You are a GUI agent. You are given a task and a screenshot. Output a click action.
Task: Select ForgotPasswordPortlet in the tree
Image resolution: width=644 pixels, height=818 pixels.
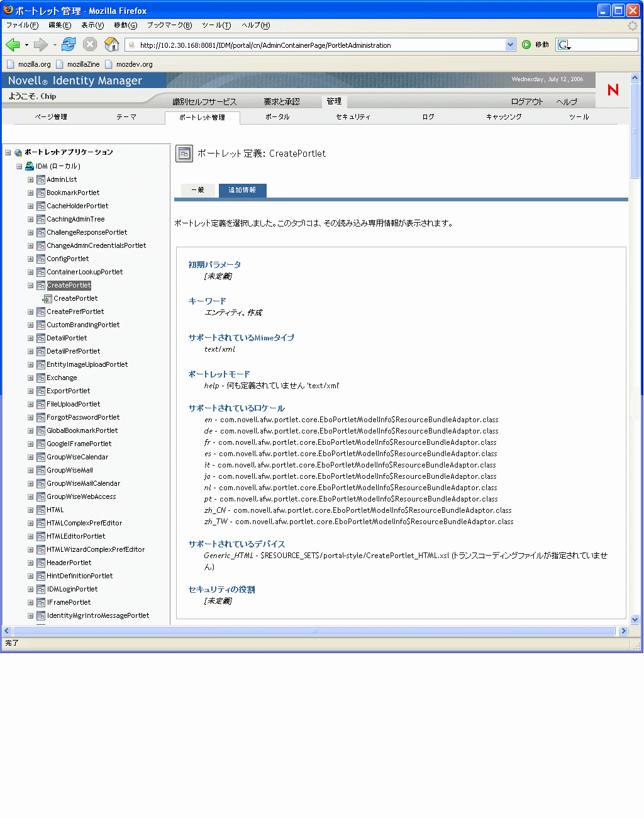click(83, 418)
